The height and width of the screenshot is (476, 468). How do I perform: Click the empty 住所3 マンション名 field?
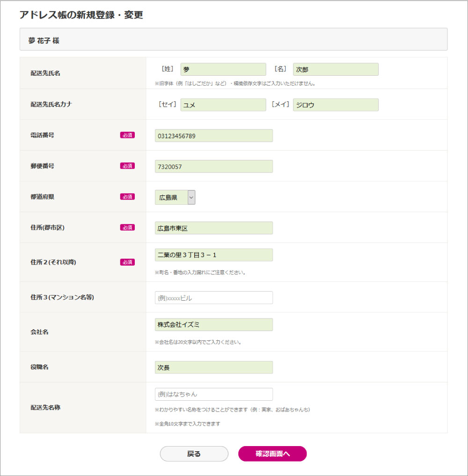point(213,298)
